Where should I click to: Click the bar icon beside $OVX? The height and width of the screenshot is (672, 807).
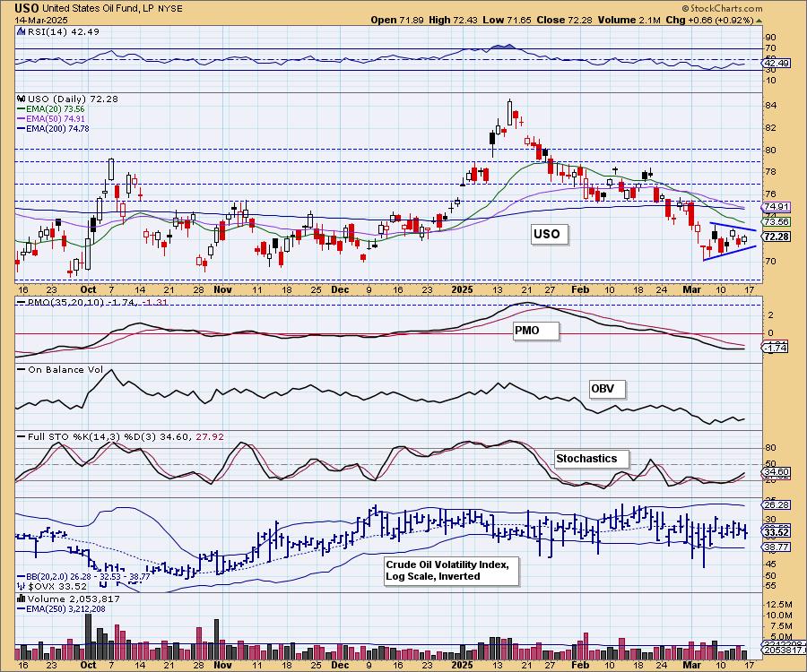pyautogui.click(x=22, y=586)
